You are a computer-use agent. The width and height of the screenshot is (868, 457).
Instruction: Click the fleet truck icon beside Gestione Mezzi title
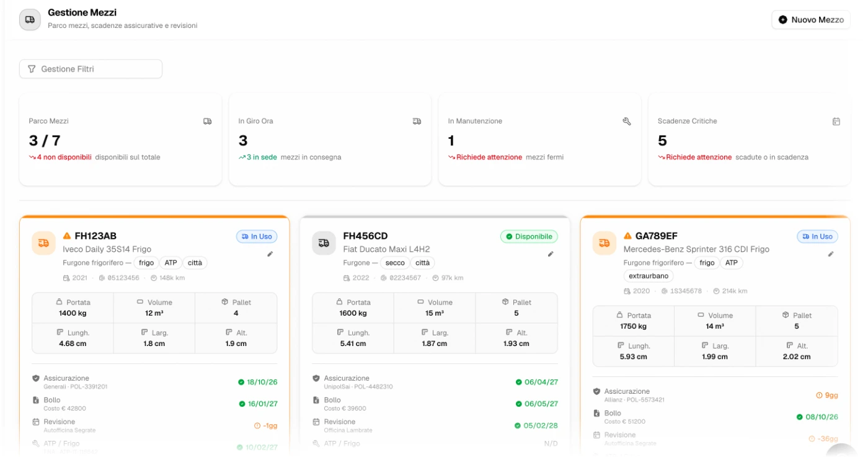30,20
